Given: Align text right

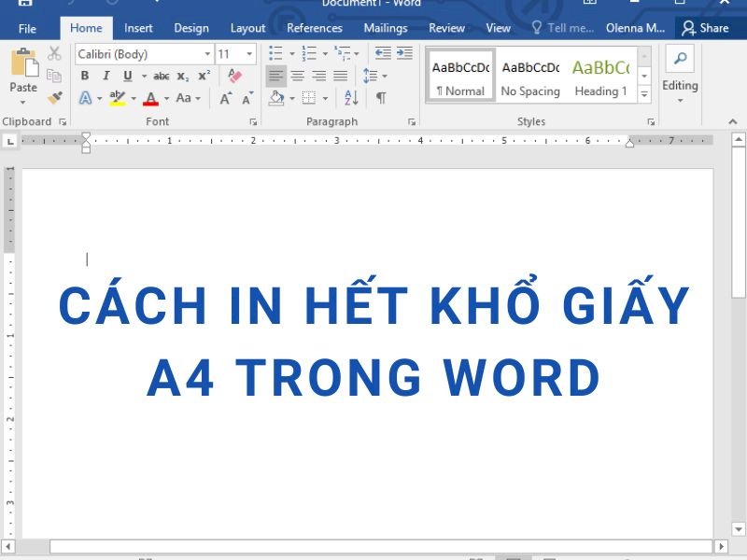Looking at the screenshot, I should (x=319, y=76).
